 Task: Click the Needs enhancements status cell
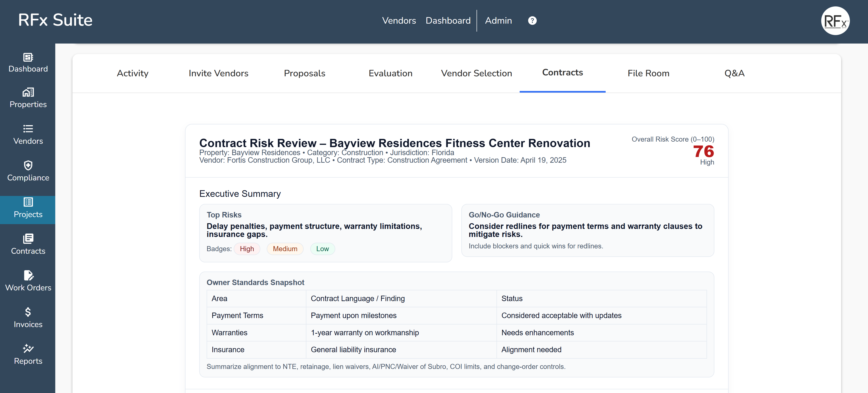pyautogui.click(x=602, y=333)
